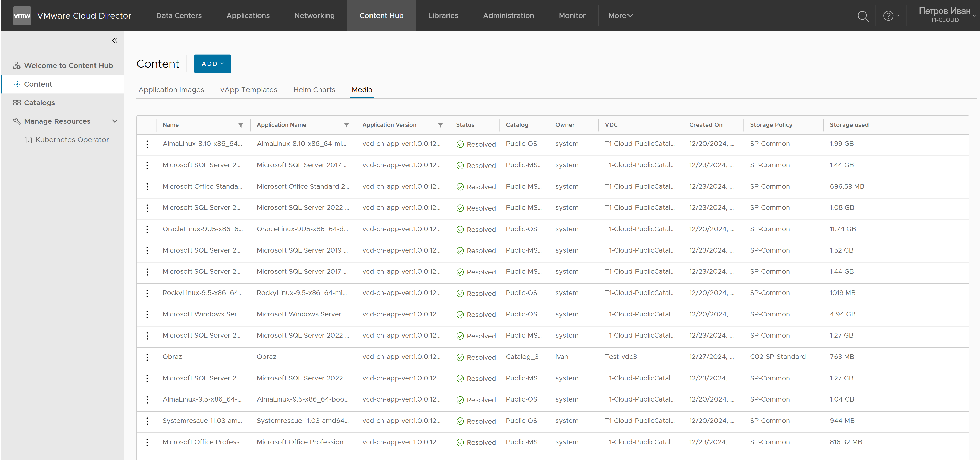Sort by the Created On column header
This screenshot has height=460, width=980.
pyautogui.click(x=706, y=125)
